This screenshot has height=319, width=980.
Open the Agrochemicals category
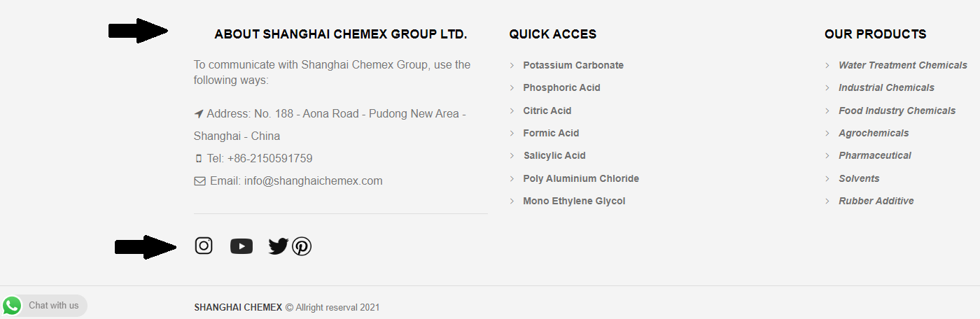point(874,133)
